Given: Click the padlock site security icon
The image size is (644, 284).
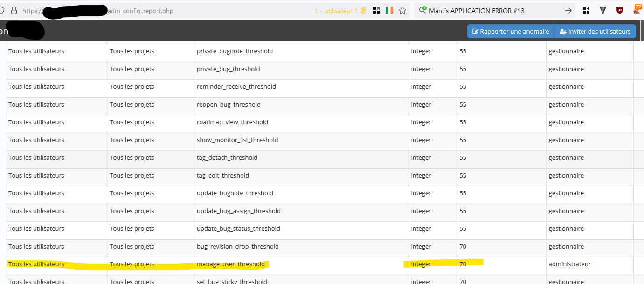Looking at the screenshot, I should [x=14, y=10].
